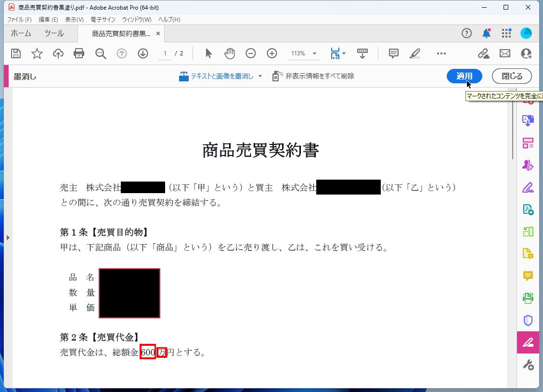543x392 pixels.
Task: Open the Protect tool shield icon
Action: pyautogui.click(x=528, y=320)
